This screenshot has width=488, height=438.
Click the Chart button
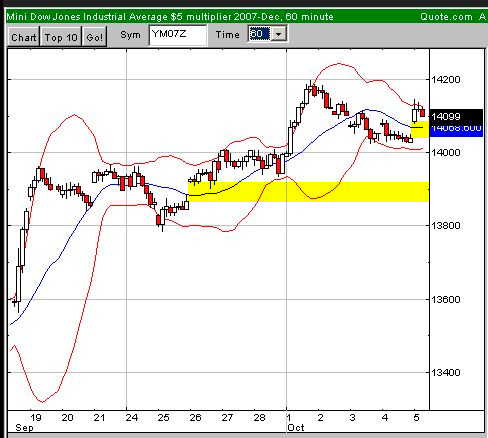[x=23, y=37]
